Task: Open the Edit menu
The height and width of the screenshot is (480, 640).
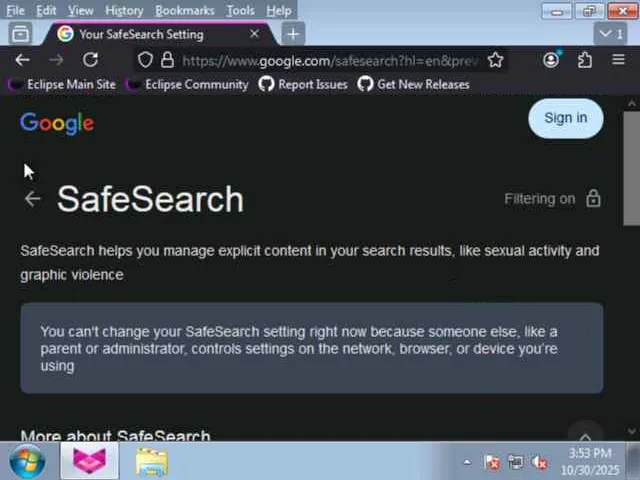Action: pyautogui.click(x=46, y=10)
